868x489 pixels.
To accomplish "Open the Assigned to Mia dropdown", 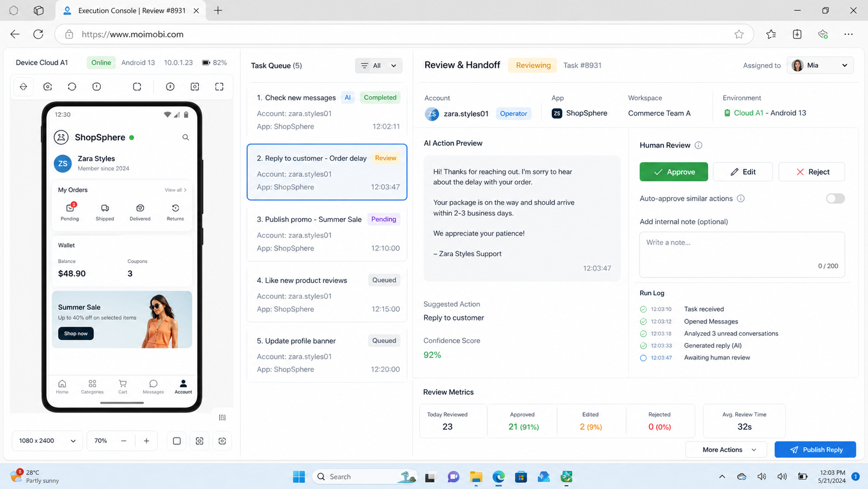I will pyautogui.click(x=820, y=65).
